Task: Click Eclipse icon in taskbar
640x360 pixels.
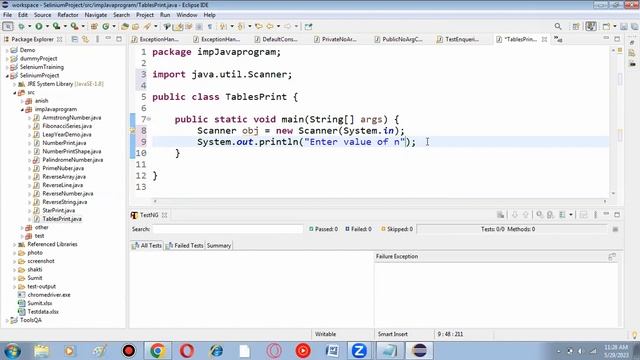Action: point(419,351)
